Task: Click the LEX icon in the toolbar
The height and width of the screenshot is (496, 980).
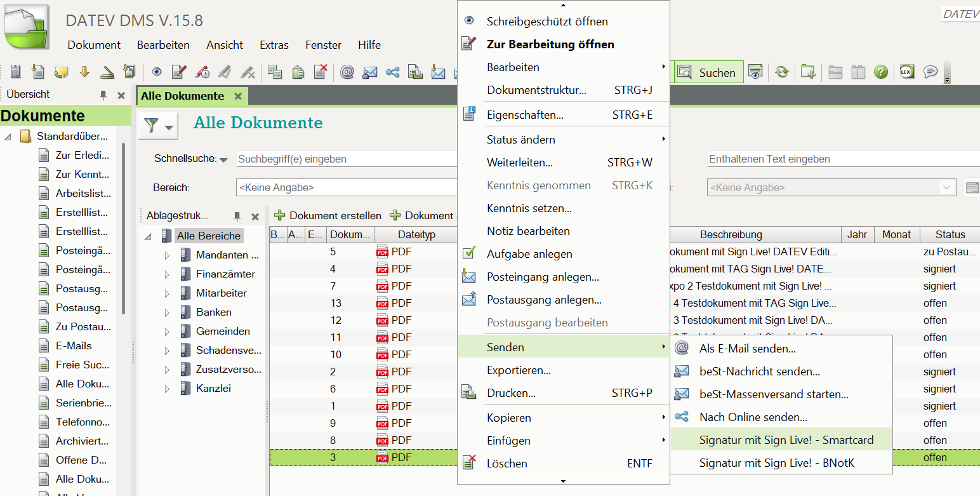Action: pos(906,72)
